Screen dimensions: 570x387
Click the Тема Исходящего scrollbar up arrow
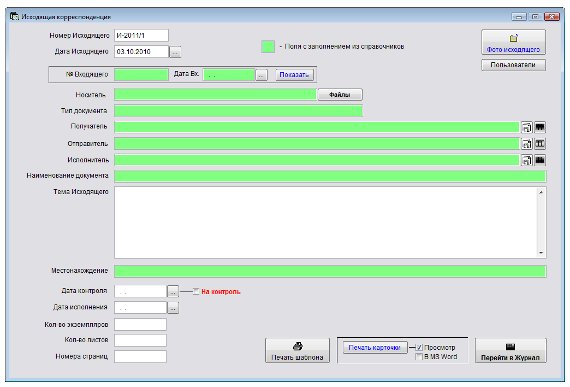(x=541, y=192)
